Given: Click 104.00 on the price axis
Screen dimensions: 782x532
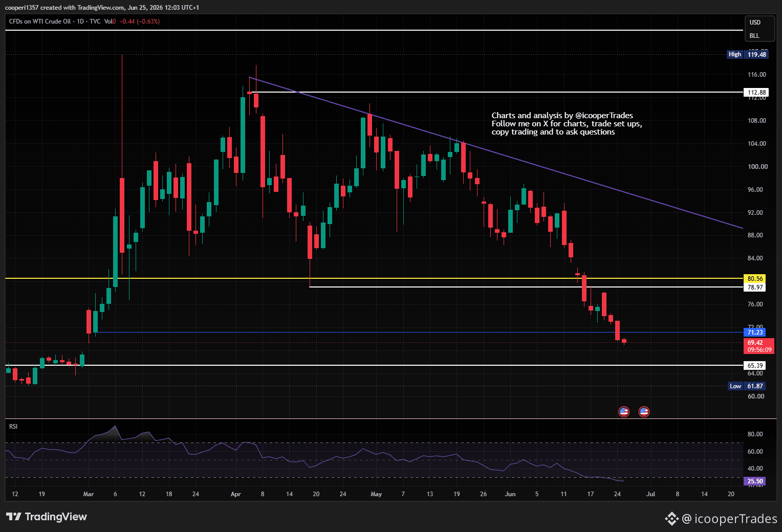Looking at the screenshot, I should pos(757,144).
